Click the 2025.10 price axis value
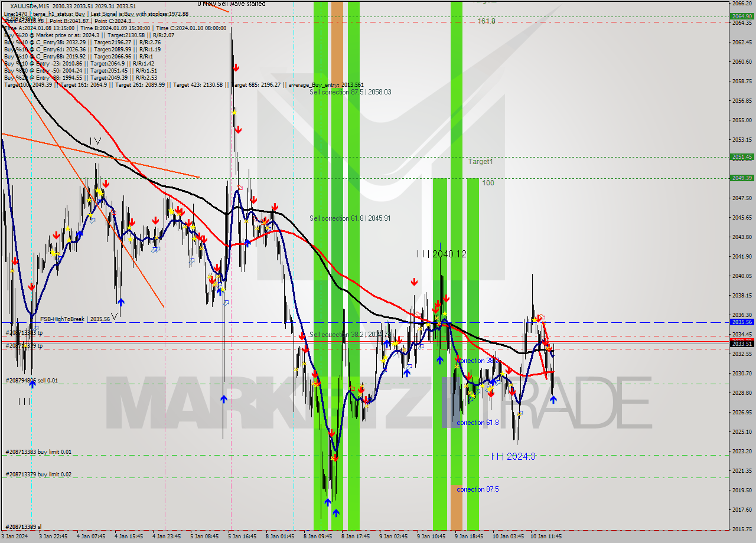This screenshot has height=543, width=756. pos(742,431)
